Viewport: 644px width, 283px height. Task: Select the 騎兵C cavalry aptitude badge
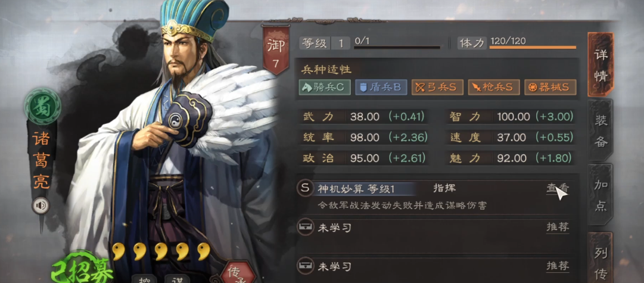pos(325,87)
